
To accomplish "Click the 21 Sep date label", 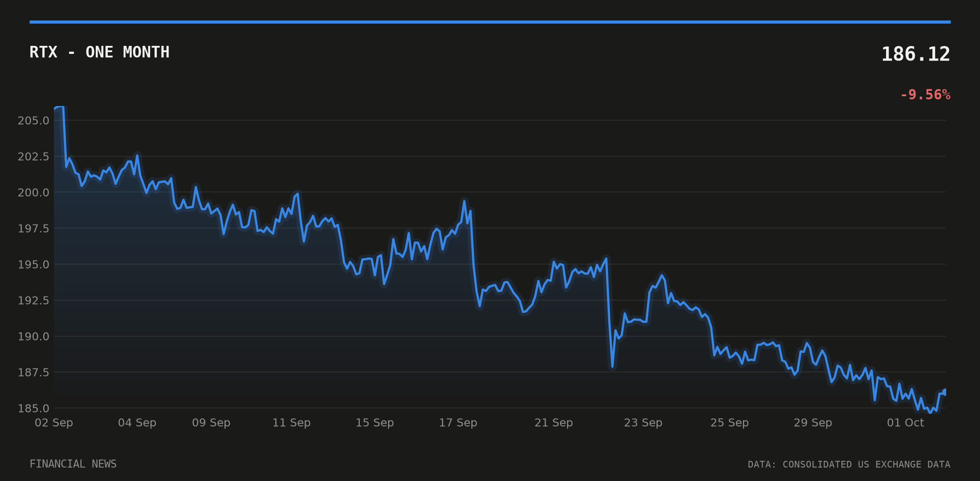I will (554, 423).
